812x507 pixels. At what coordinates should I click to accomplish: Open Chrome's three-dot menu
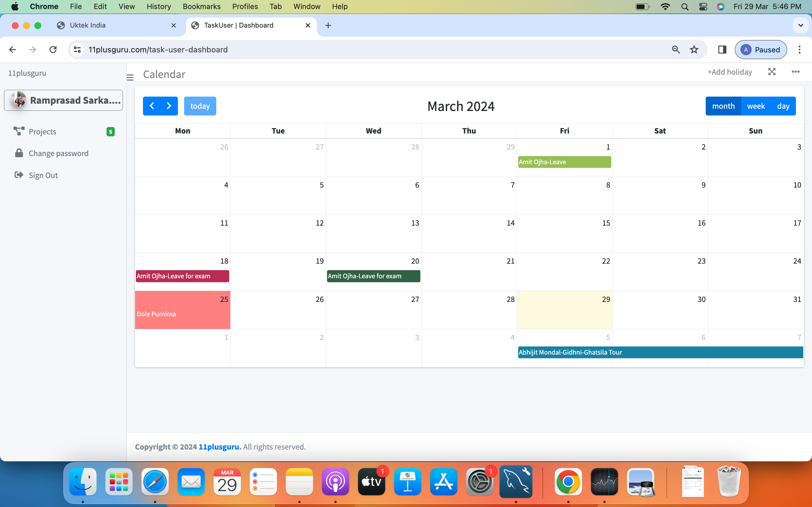800,50
